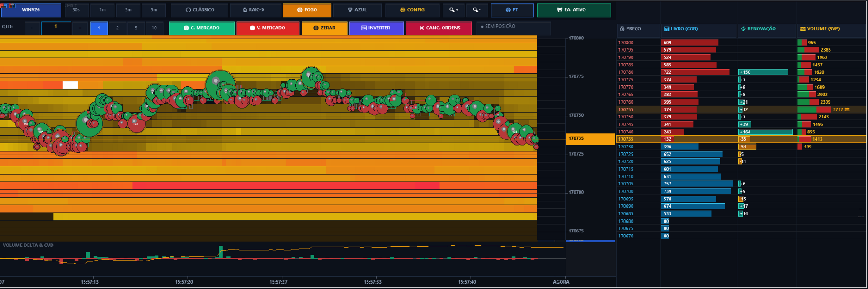Switch to the 5m timeframe tab
Screen dimensions: 868x289
pos(154,10)
